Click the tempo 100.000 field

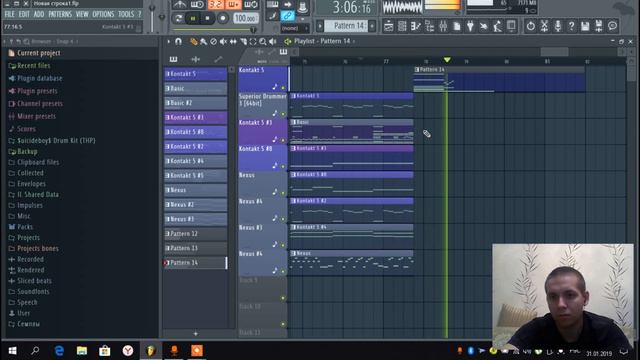point(245,18)
